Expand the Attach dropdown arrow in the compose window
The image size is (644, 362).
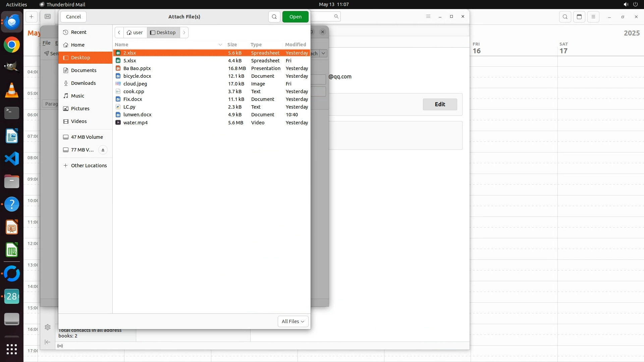point(323,53)
